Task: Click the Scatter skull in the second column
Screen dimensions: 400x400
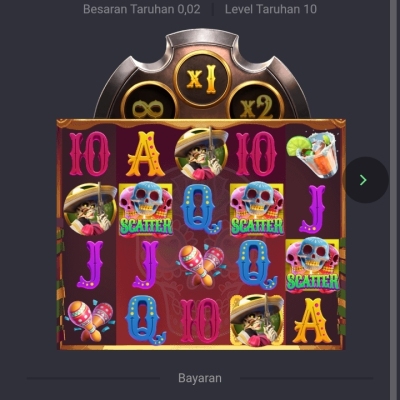Action: click(146, 209)
